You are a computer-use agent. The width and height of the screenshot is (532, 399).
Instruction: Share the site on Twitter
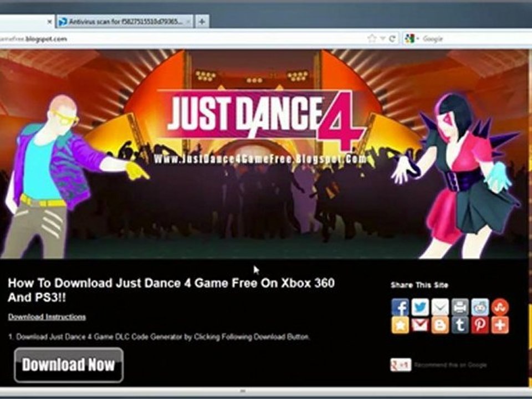[x=420, y=307]
